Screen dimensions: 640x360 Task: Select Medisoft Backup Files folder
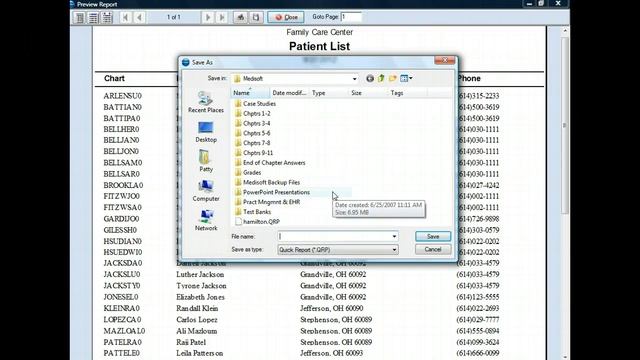267,182
